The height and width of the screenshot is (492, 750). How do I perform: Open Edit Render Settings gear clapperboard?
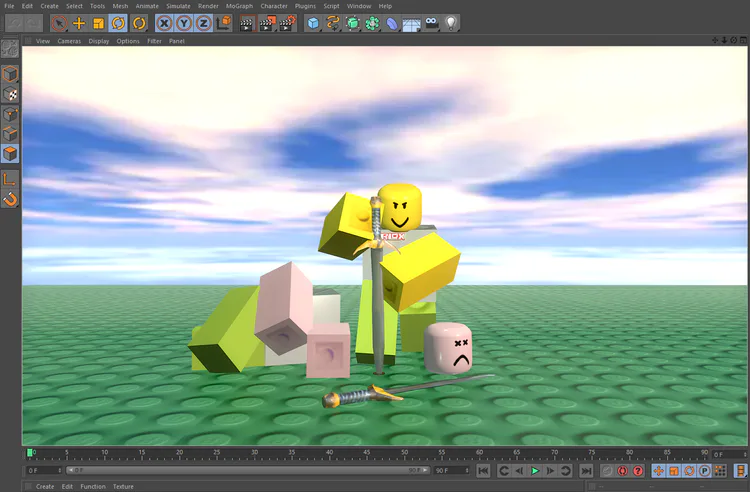287,23
